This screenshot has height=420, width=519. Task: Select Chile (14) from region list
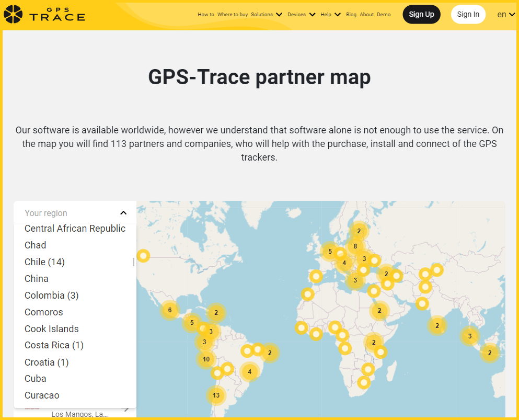44,262
